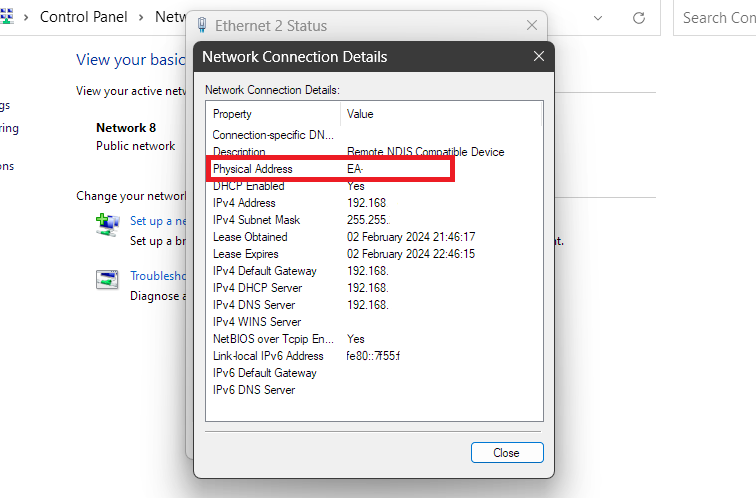The image size is (756, 498).
Task: Expand the chevron before Control Panel breadcrumb
Action: [x=25, y=18]
